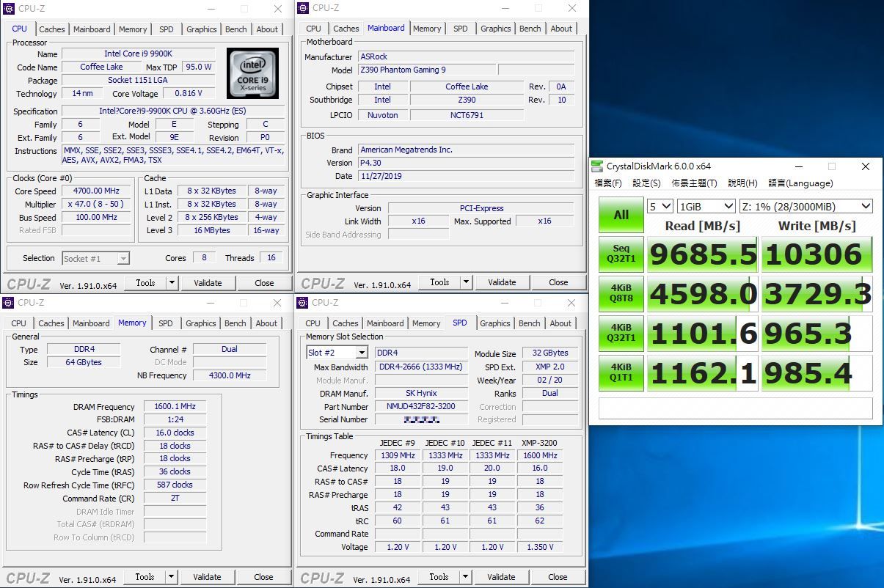Open the Tools dropdown arrow in the SPD window
This screenshot has height=588, width=884.
coord(465,577)
